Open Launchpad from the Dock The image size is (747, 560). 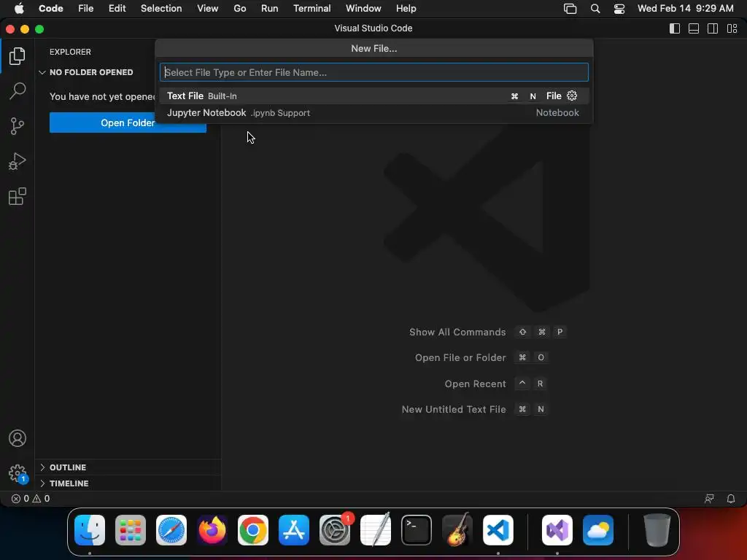tap(131, 530)
